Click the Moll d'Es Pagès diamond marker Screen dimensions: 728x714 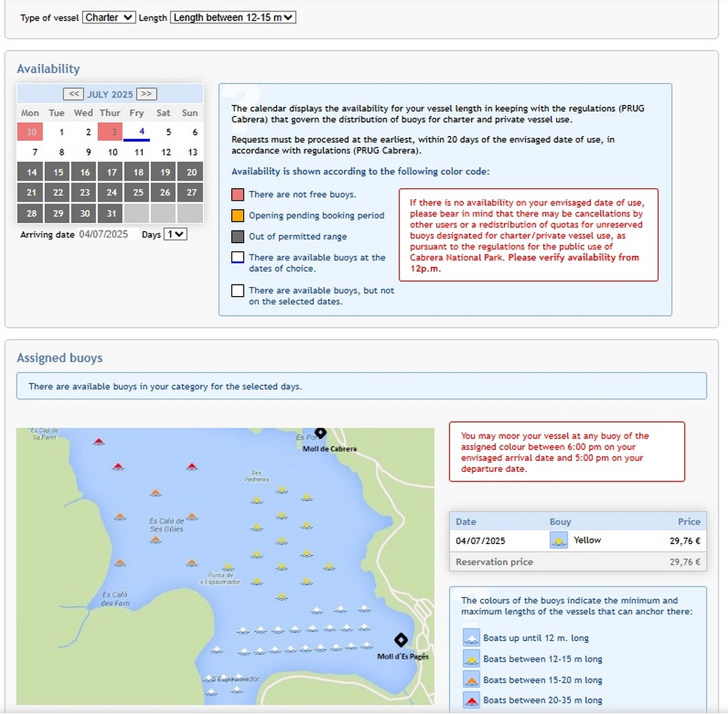tap(400, 639)
